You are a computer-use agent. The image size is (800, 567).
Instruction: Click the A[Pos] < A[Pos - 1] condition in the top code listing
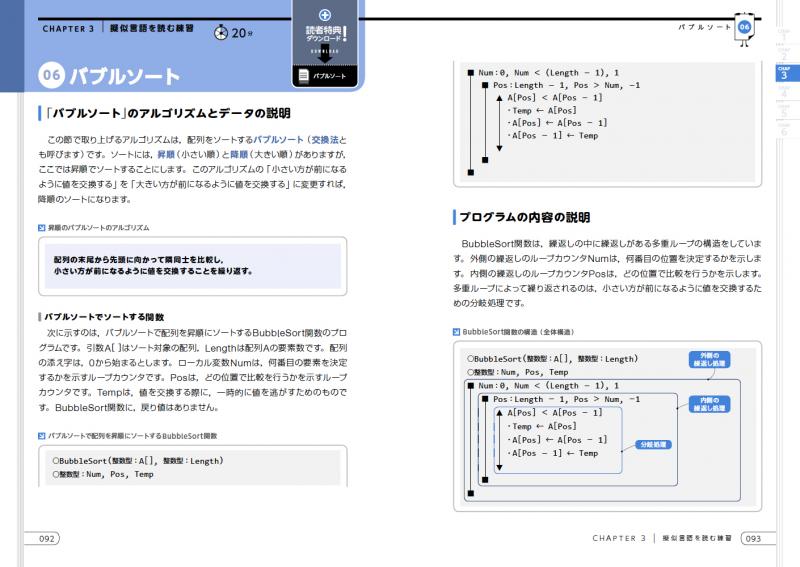[555, 97]
